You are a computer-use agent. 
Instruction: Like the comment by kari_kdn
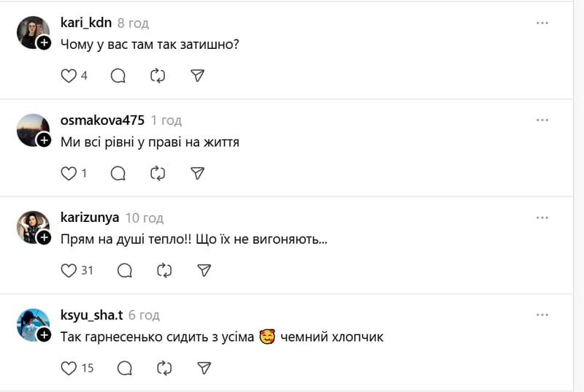click(x=69, y=75)
